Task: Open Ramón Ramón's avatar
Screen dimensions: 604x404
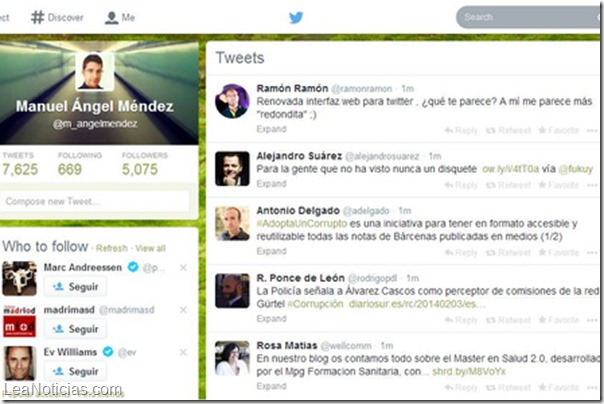Action: point(232,101)
